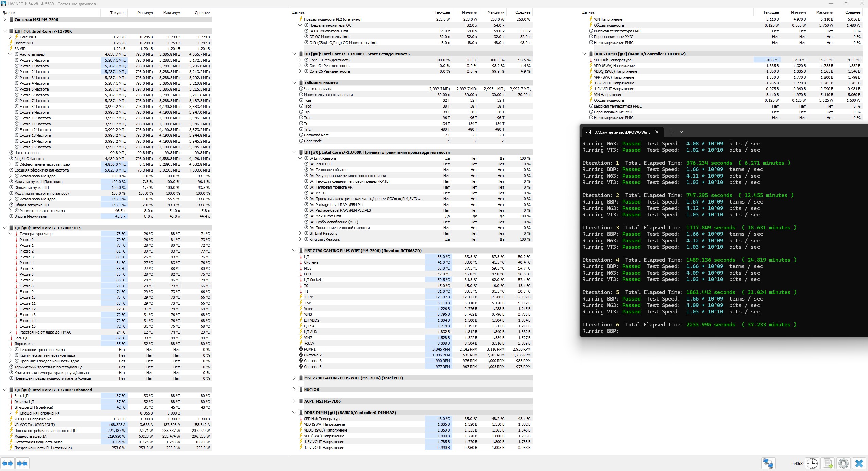The height and width of the screenshot is (471, 868).
Task: Collapse the Тайминги памяти section
Action: coord(294,83)
